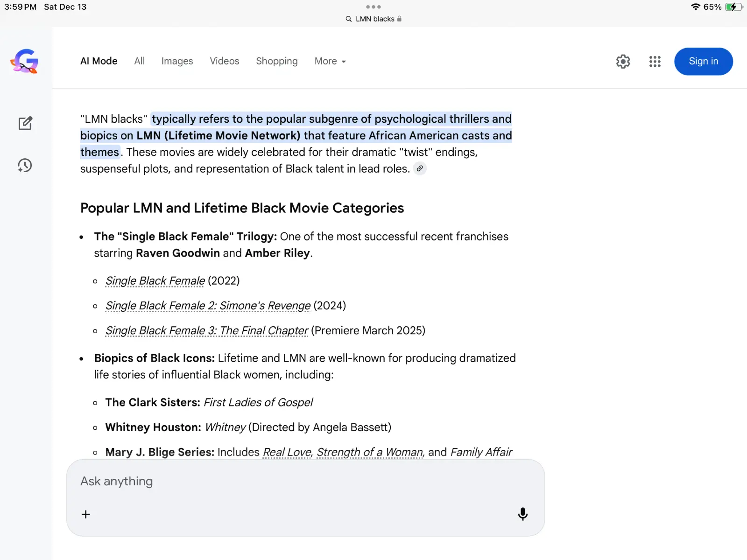Open the AI Mode history icon

[25, 165]
